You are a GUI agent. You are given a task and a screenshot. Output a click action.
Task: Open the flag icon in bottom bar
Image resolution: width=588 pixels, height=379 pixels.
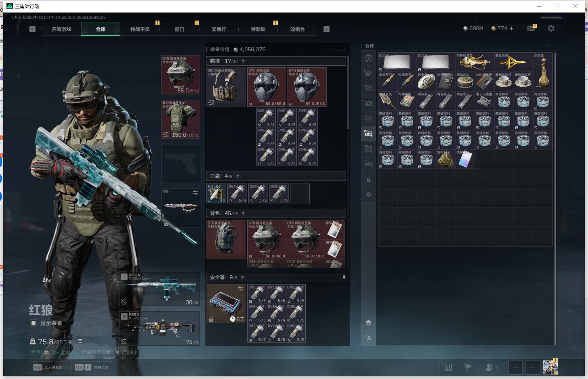(468, 367)
